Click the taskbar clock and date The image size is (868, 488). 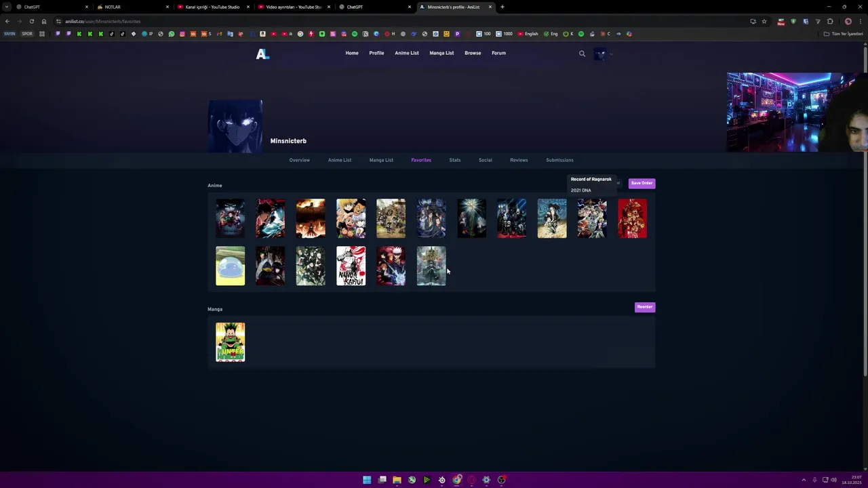[x=852, y=480]
